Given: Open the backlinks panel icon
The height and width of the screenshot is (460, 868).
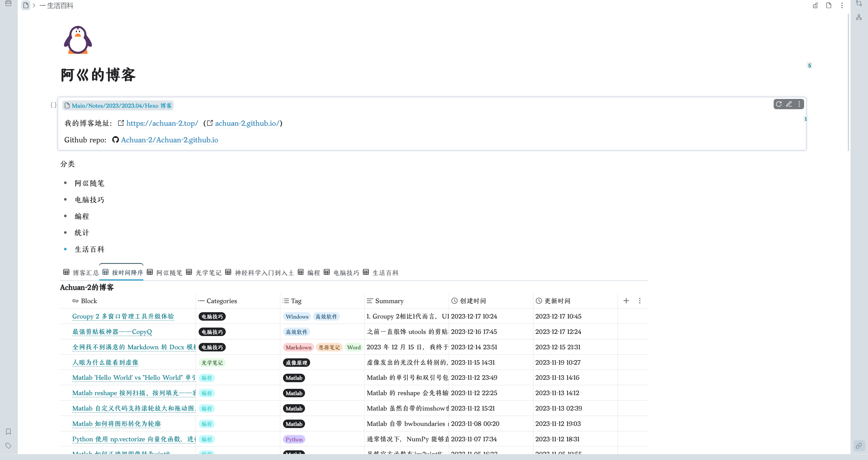Looking at the screenshot, I should (x=859, y=446).
